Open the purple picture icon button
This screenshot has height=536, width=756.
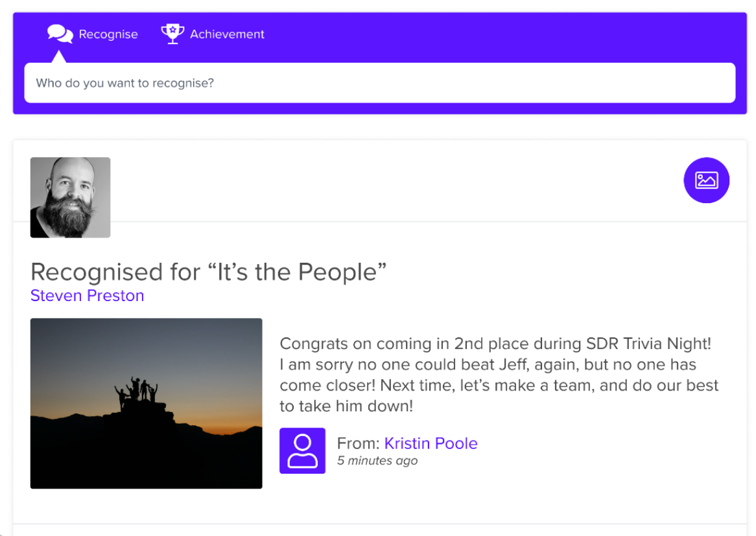[x=706, y=180]
